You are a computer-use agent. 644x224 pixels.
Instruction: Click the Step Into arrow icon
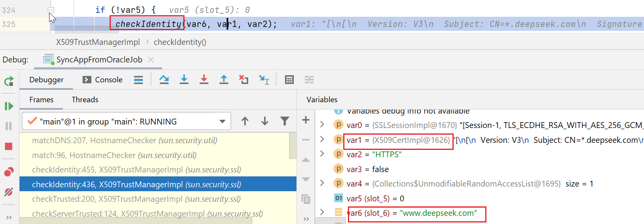click(x=184, y=80)
